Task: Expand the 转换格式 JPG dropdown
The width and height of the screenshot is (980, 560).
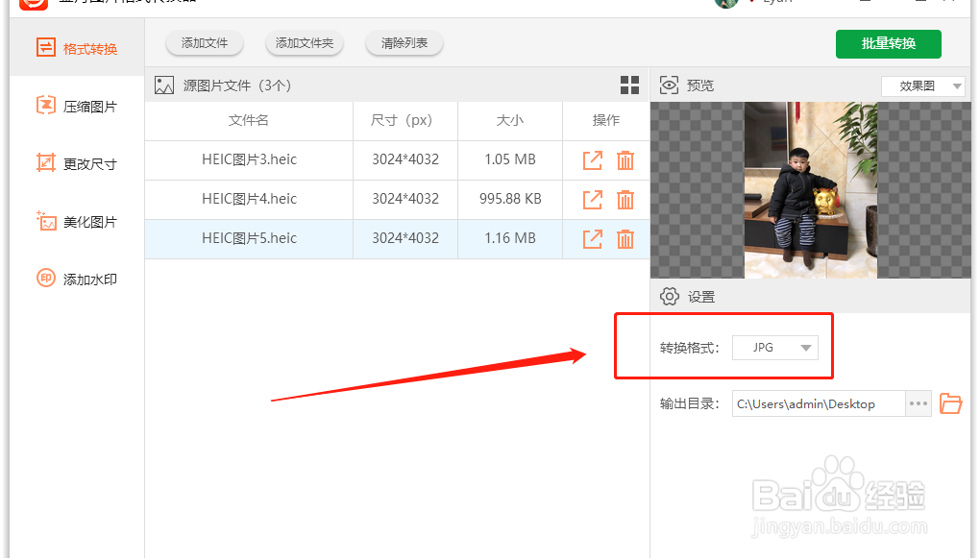Action: tap(775, 348)
